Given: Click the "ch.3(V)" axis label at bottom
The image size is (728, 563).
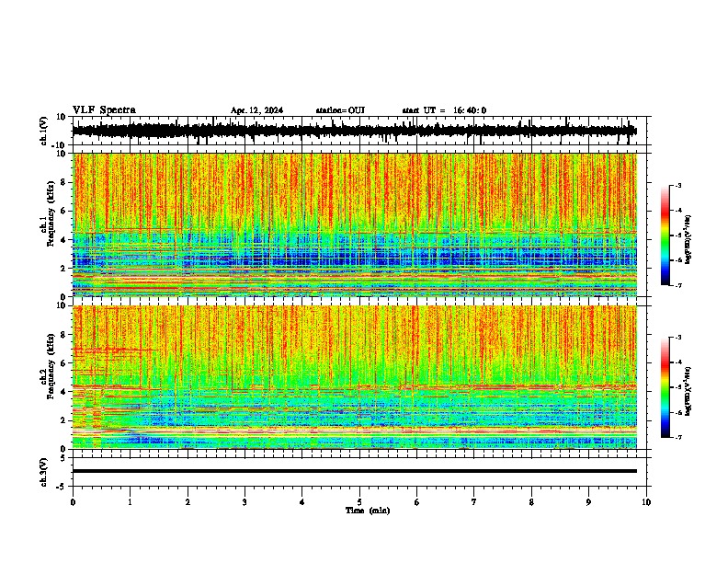Looking at the screenshot, I should 44,472.
